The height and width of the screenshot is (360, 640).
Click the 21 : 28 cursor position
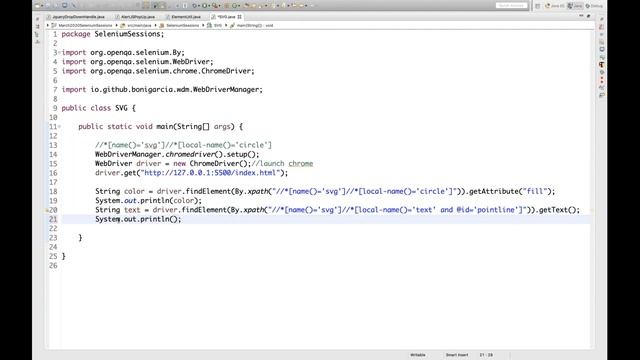[x=486, y=355]
